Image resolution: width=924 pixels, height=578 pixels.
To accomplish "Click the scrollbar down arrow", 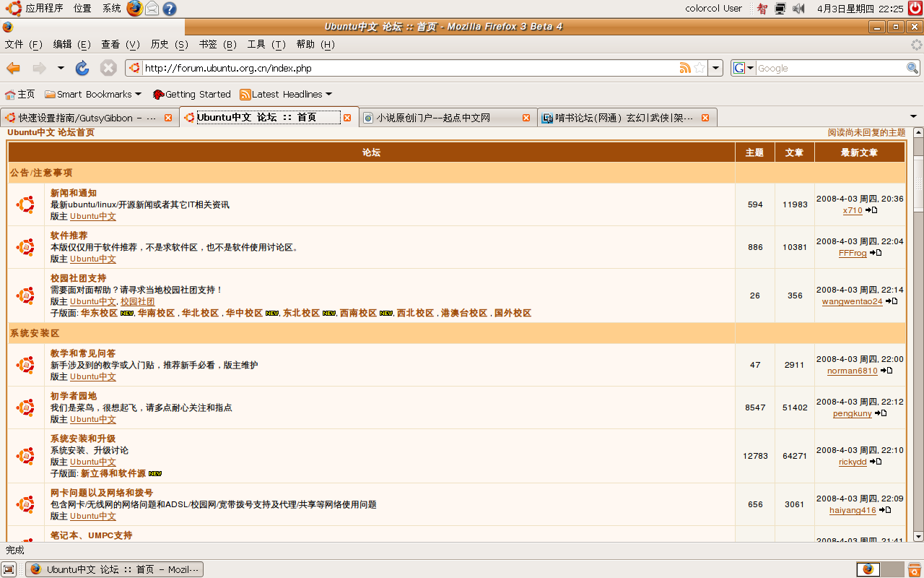I will (918, 537).
